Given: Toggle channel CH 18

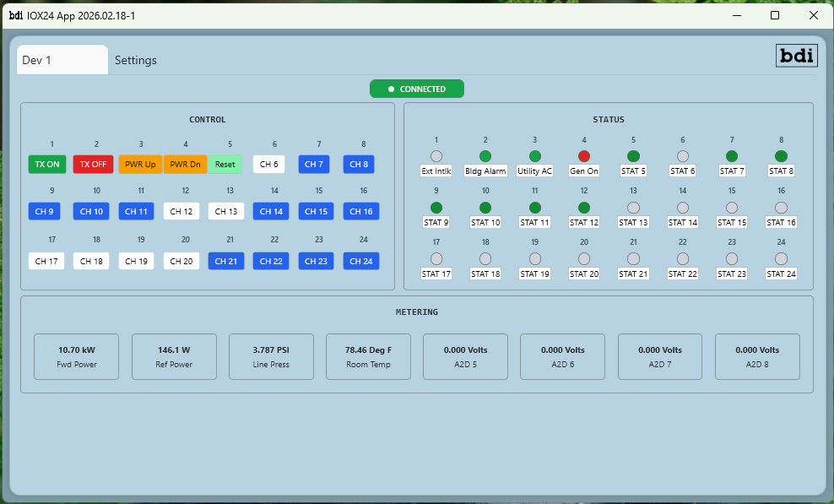Looking at the screenshot, I should pos(91,262).
